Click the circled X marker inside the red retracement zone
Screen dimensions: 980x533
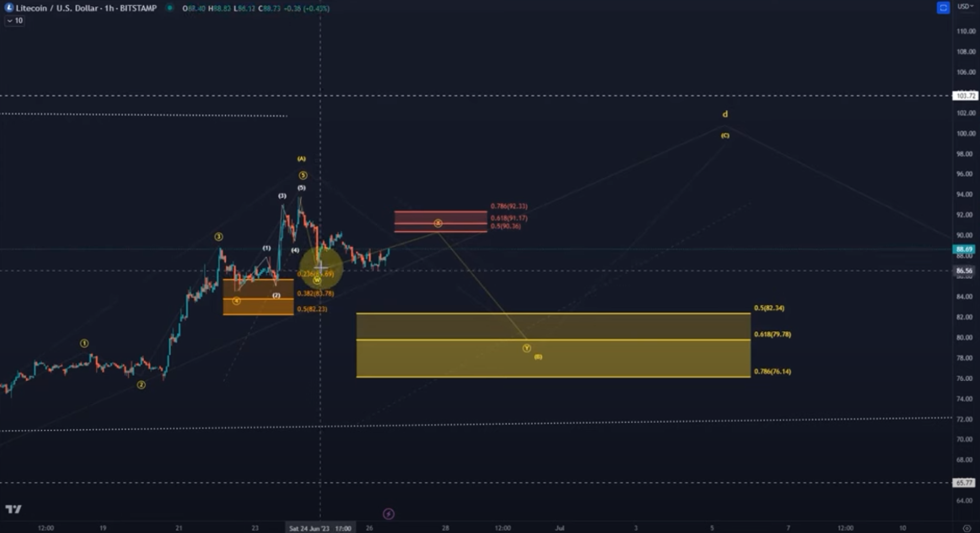click(x=438, y=222)
